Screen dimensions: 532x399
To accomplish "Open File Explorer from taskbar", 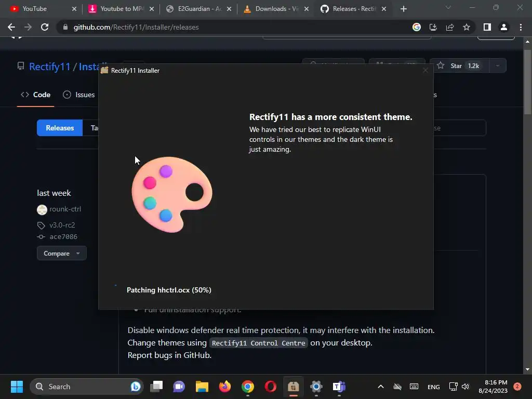I will 202,387.
